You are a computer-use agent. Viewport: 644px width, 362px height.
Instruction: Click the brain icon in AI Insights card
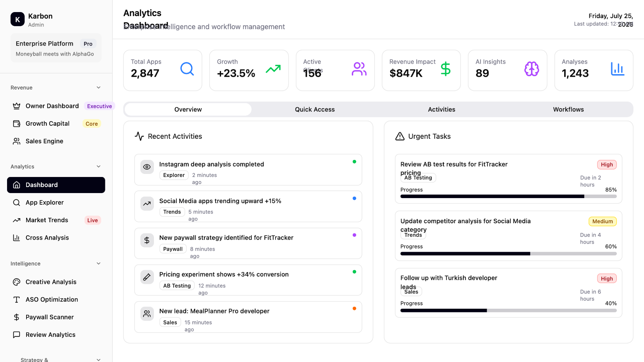coord(532,69)
